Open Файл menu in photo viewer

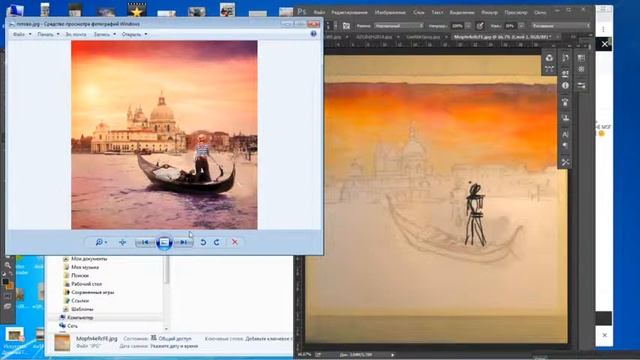click(x=22, y=34)
